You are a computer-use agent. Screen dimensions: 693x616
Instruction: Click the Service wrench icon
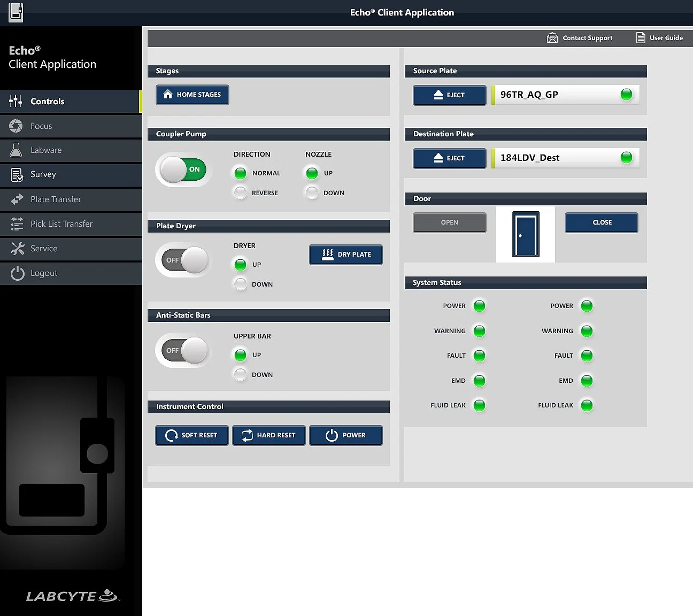click(x=18, y=248)
